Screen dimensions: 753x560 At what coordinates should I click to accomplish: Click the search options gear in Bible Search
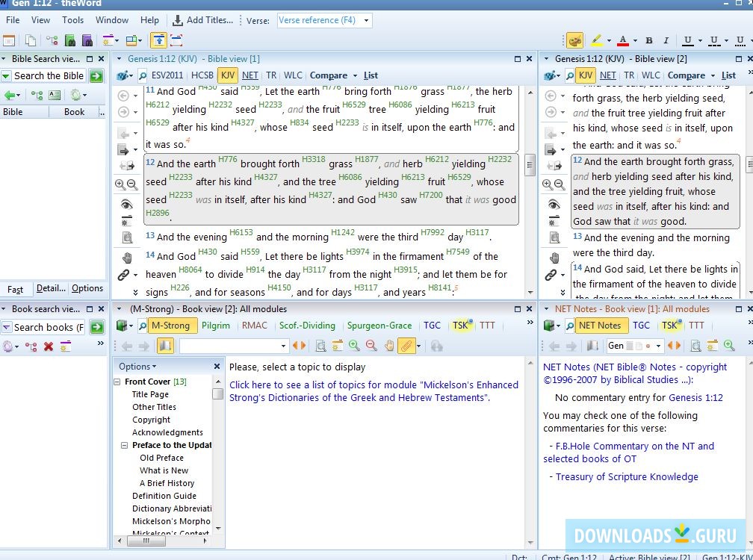(75, 95)
